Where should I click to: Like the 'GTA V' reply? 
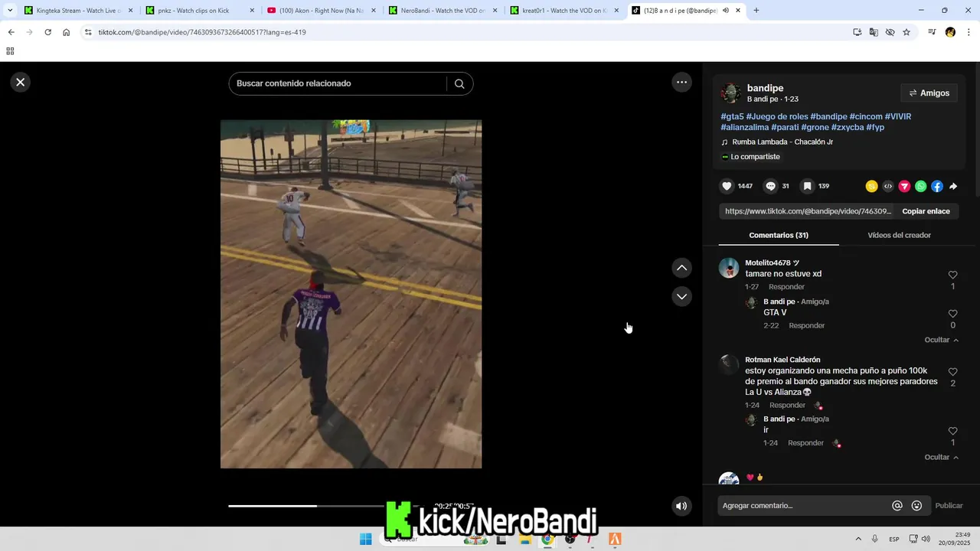tap(952, 314)
